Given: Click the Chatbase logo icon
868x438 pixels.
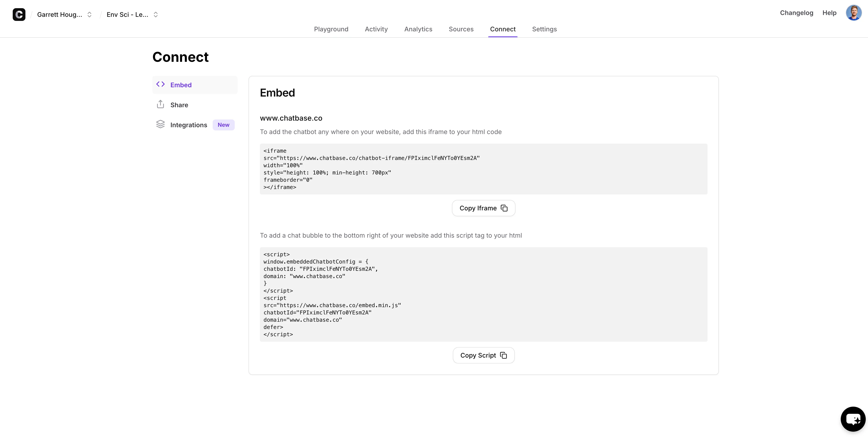Looking at the screenshot, I should point(19,15).
